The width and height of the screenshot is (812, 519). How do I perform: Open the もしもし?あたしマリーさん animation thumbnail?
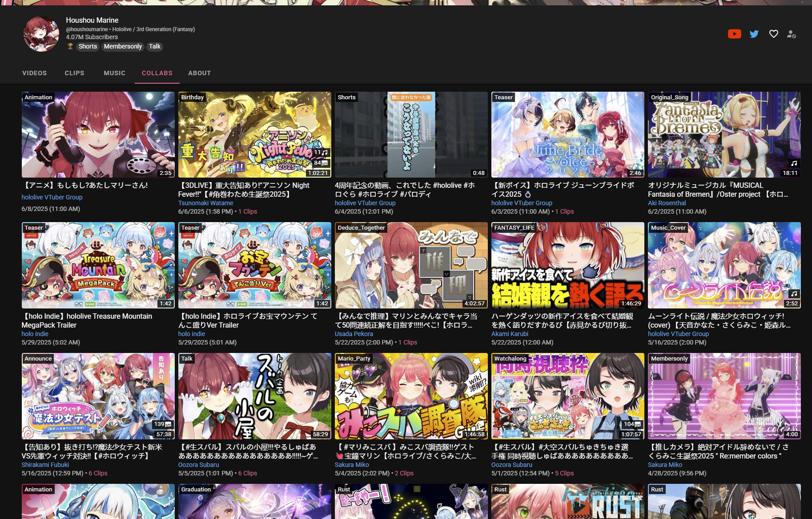point(98,135)
